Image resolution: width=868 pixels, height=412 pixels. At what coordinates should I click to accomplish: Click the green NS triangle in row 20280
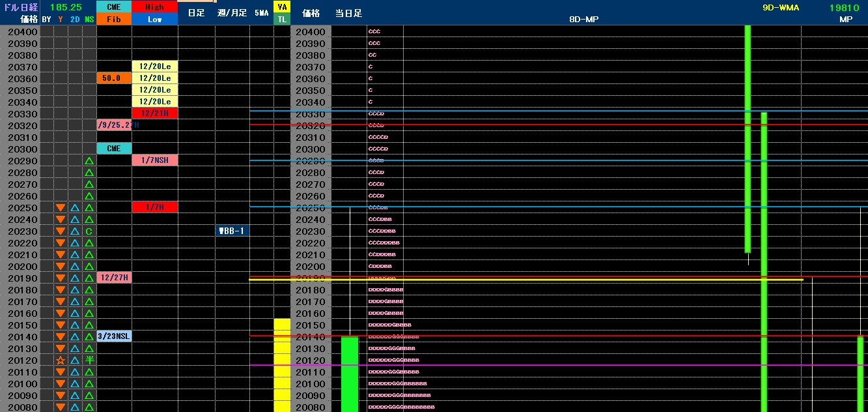click(89, 173)
